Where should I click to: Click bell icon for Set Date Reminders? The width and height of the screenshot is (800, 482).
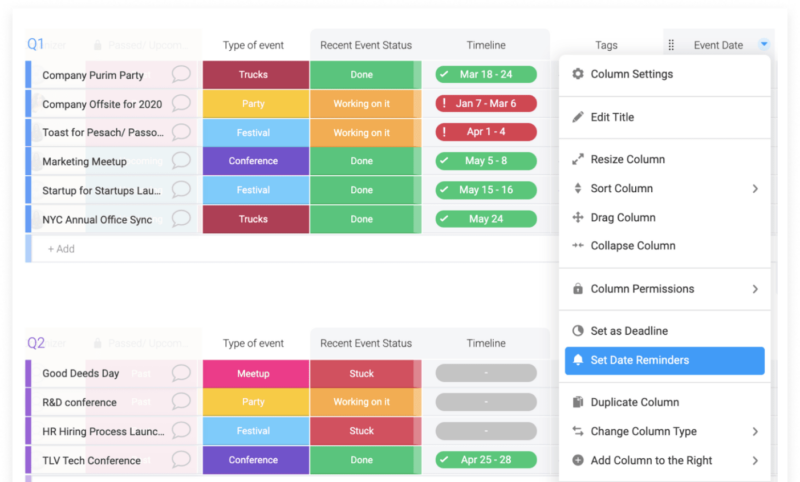[578, 360]
